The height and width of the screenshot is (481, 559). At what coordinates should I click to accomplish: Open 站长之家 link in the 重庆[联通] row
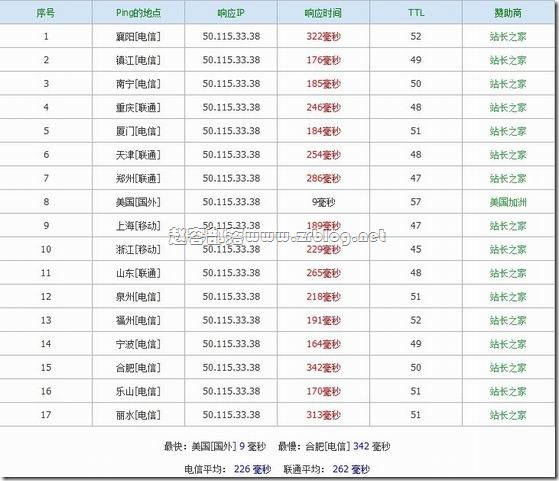[x=508, y=107]
